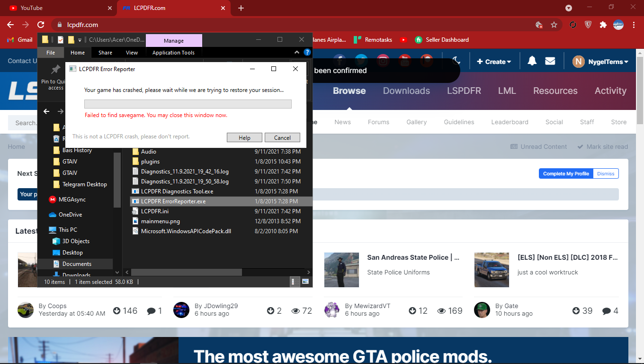The width and height of the screenshot is (644, 364).
Task: Select OneDrive in the navigation pane
Action: 70,215
